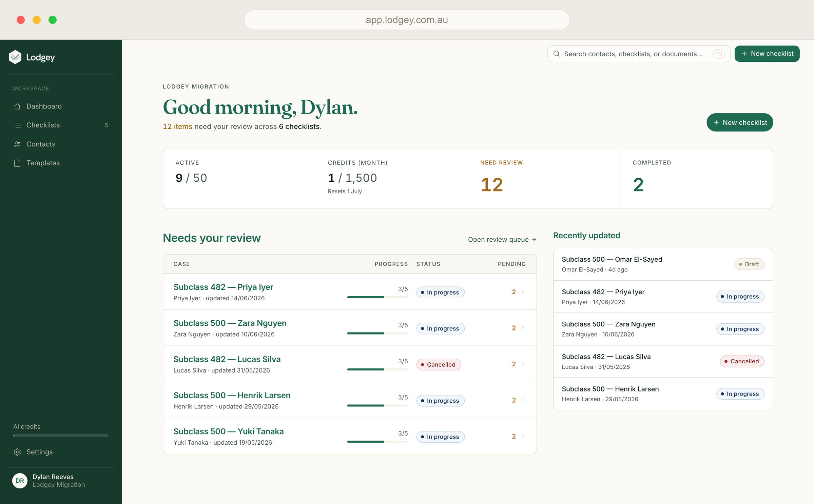Click the Checklists badge count 5
This screenshot has height=504, width=814.
(x=106, y=125)
